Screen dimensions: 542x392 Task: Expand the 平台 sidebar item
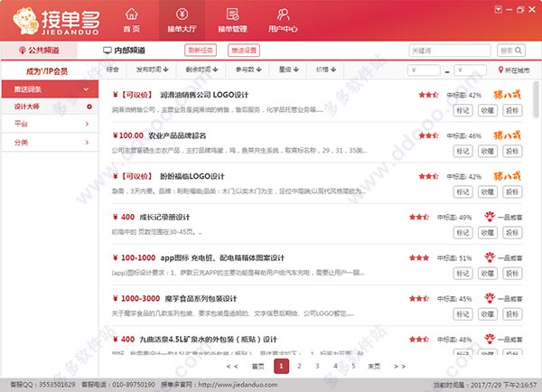50,124
